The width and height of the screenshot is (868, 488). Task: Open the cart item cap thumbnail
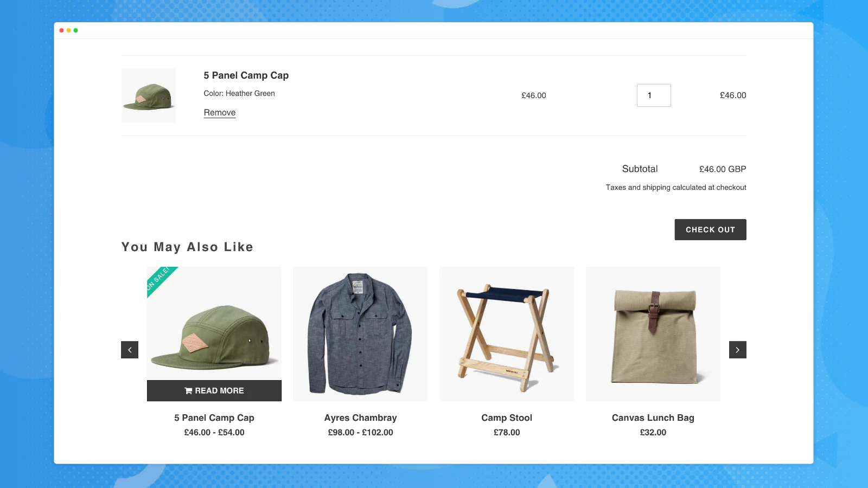(149, 95)
